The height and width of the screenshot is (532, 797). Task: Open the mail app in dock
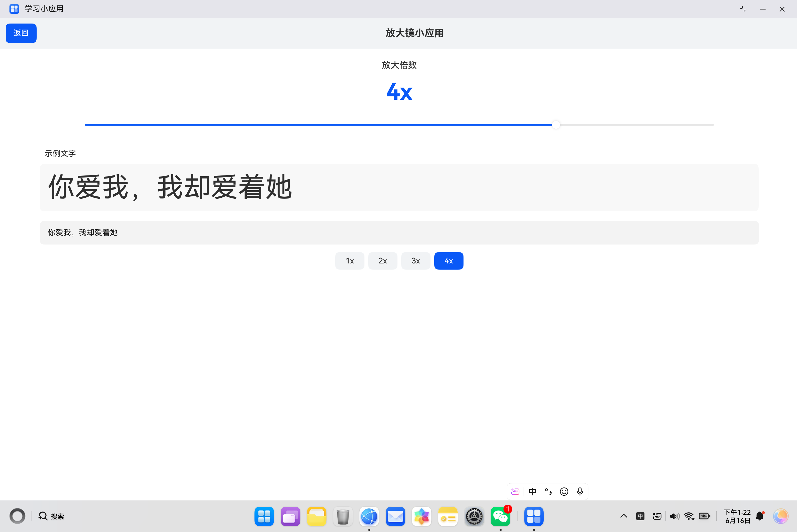(x=395, y=516)
